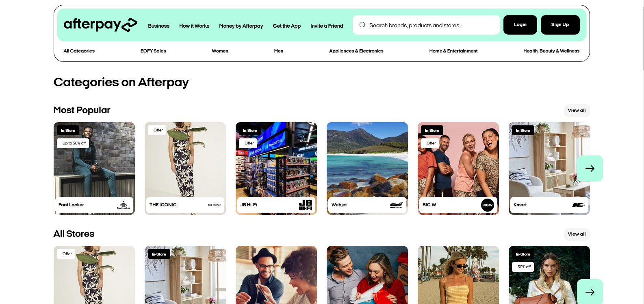The height and width of the screenshot is (304, 644).
Task: Click the Foot Locker logo icon
Action: coord(124,205)
